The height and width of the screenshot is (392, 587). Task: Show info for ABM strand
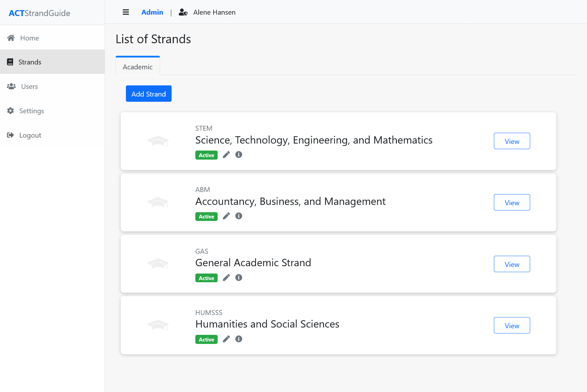coord(239,216)
